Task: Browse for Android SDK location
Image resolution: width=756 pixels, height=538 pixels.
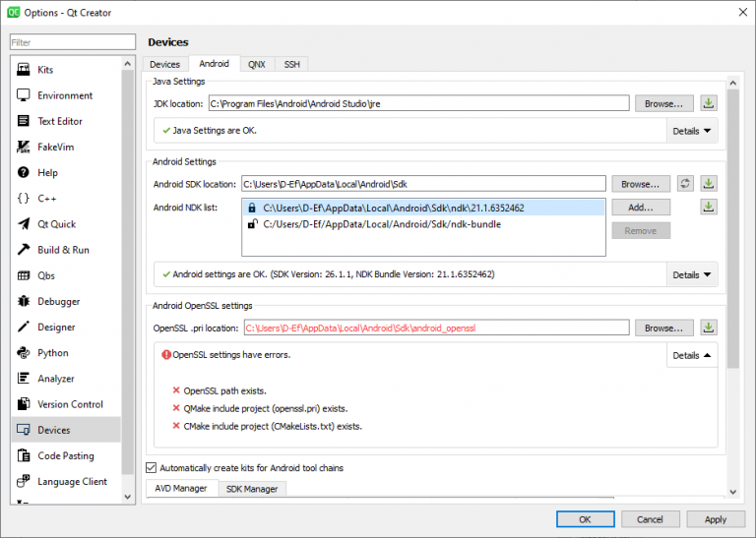Action: 641,184
